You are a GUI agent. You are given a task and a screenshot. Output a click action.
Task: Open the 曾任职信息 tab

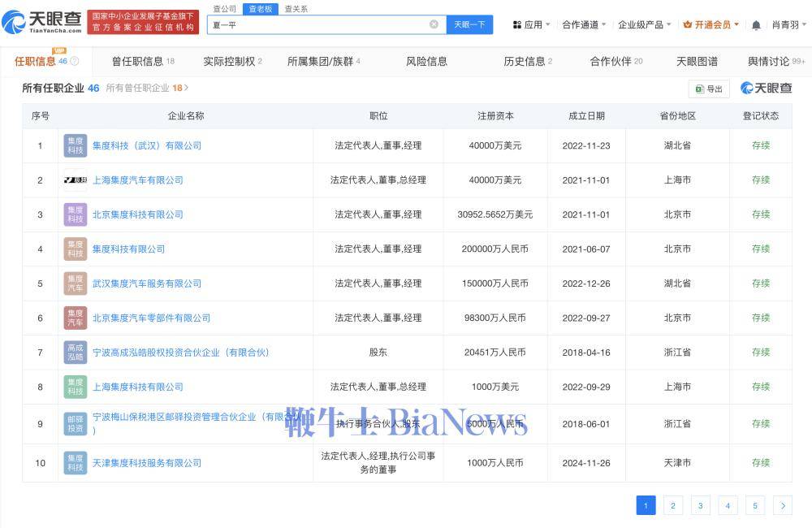click(x=143, y=61)
